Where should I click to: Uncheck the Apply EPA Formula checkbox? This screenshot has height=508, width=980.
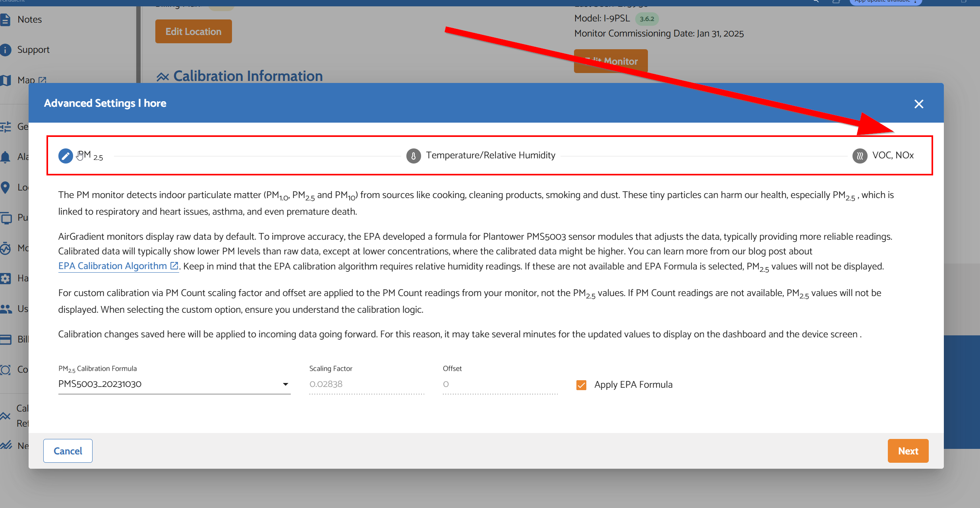tap(581, 385)
